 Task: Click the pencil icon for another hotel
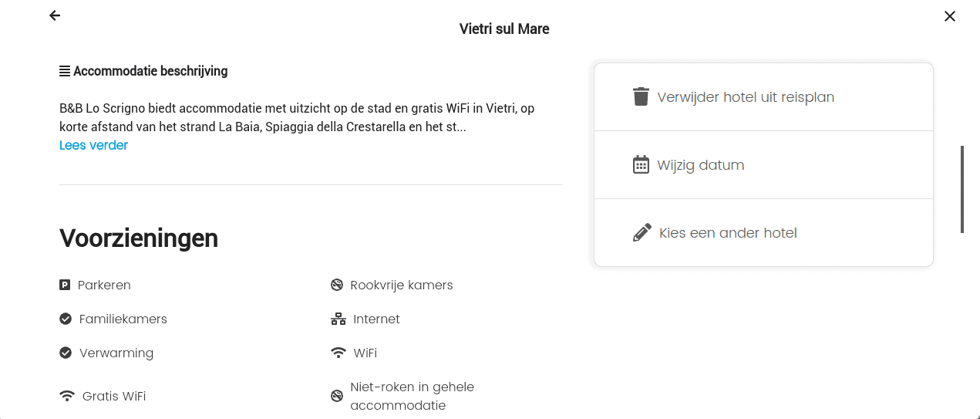642,233
